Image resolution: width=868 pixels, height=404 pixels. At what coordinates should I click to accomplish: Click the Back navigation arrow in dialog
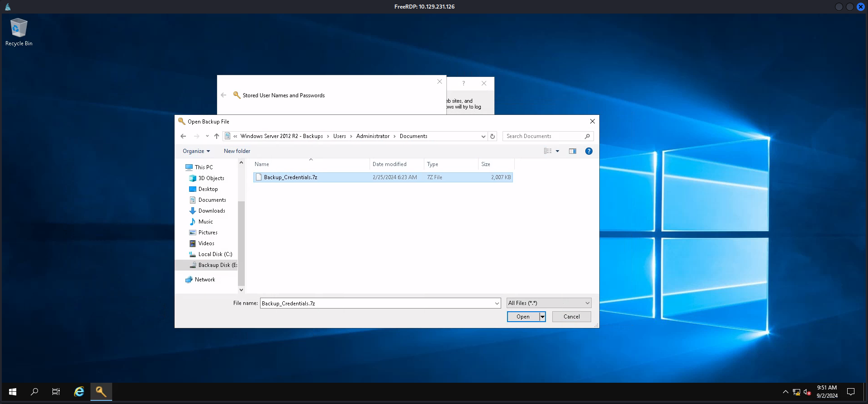tap(183, 136)
